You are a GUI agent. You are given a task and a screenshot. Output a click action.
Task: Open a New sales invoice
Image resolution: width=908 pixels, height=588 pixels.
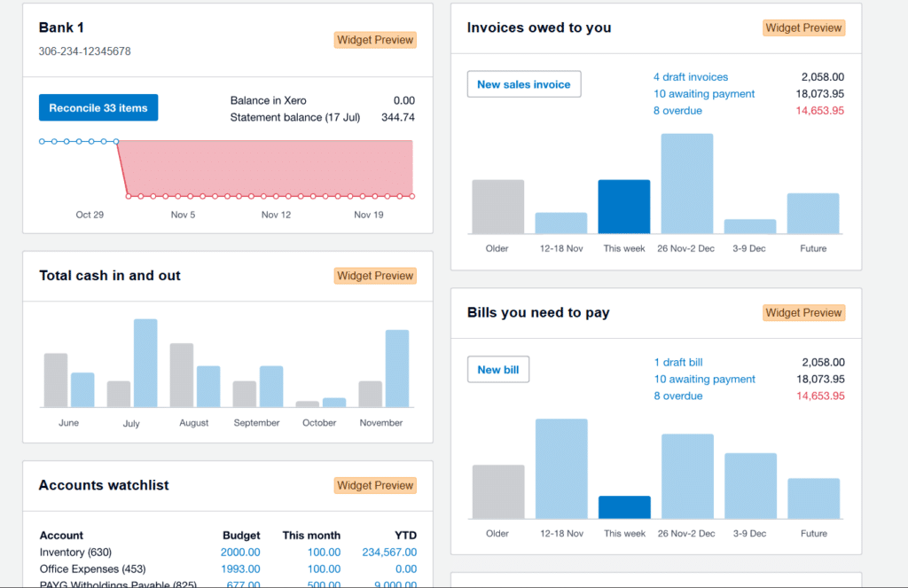pos(524,83)
